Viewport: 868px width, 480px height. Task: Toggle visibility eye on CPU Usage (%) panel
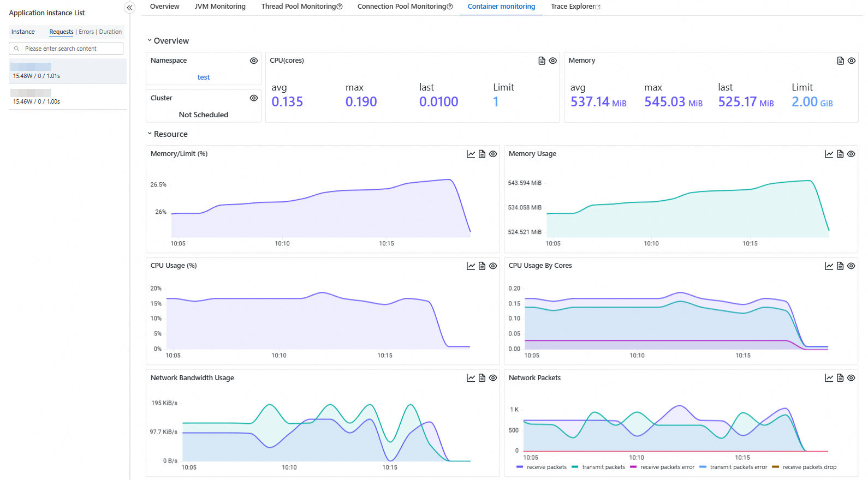click(x=493, y=266)
